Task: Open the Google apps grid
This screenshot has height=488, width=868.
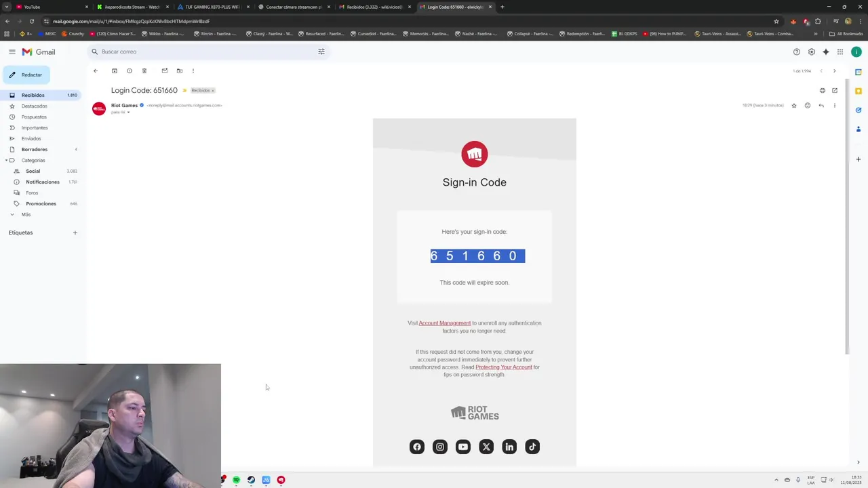Action: coord(840,52)
